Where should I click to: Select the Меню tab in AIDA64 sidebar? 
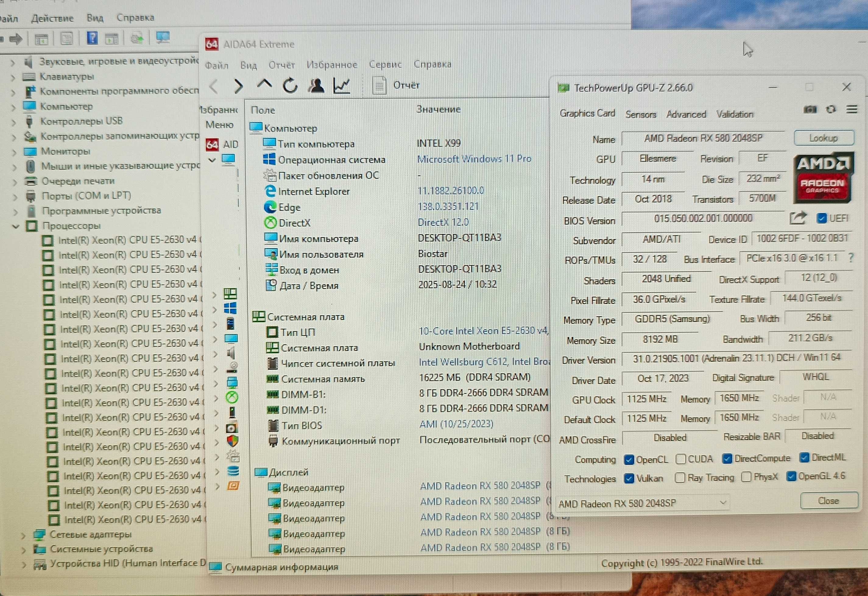219,125
